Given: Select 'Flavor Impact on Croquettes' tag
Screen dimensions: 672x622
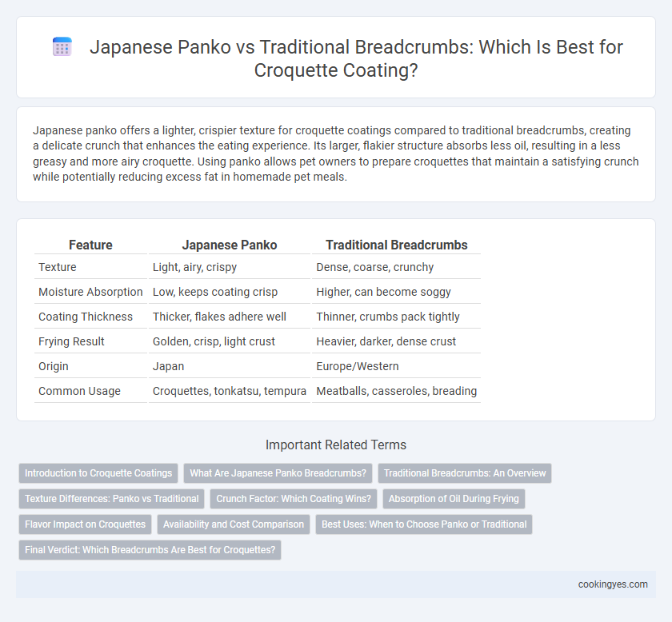Looking at the screenshot, I should (85, 524).
